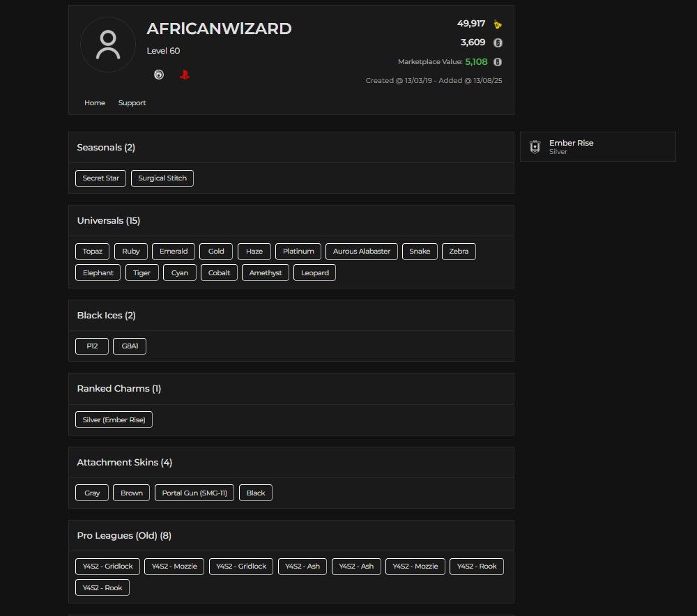Choose the Leopard skin tag
This screenshot has width=697, height=616.
coord(315,272)
